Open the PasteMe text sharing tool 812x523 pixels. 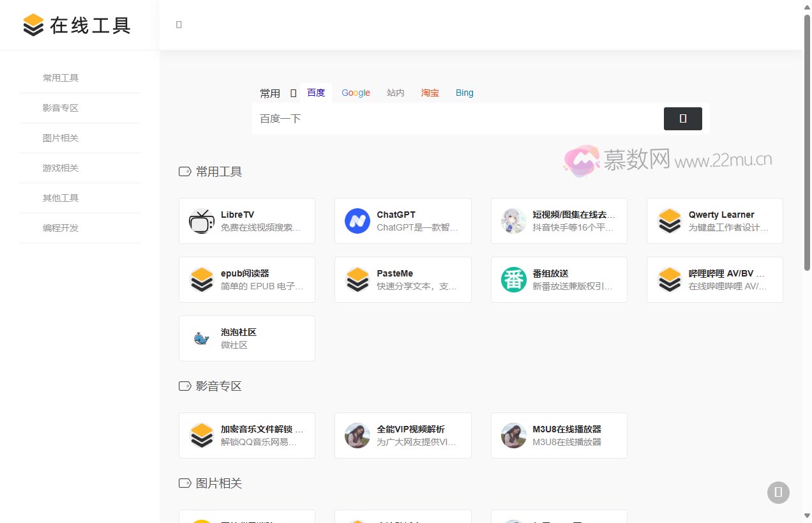[x=402, y=279]
